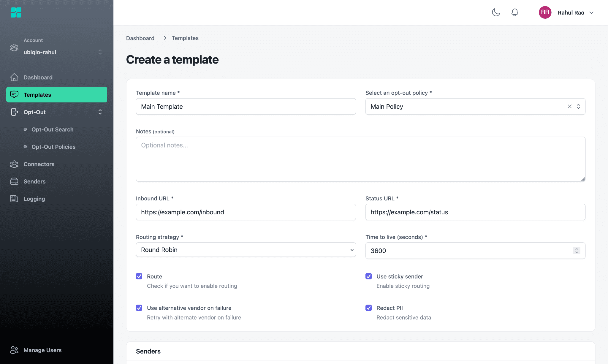The width and height of the screenshot is (608, 364).
Task: Click Dashboard breadcrumb link
Action: click(x=140, y=38)
